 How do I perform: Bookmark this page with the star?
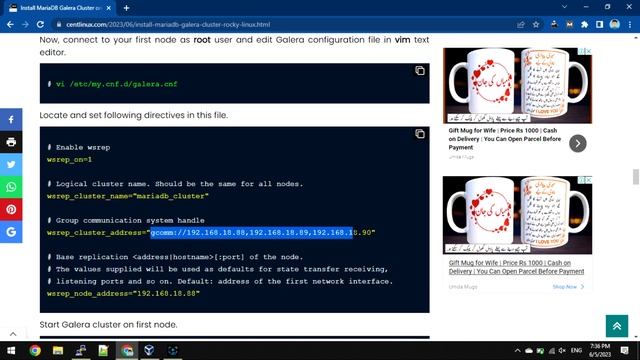tap(536, 24)
